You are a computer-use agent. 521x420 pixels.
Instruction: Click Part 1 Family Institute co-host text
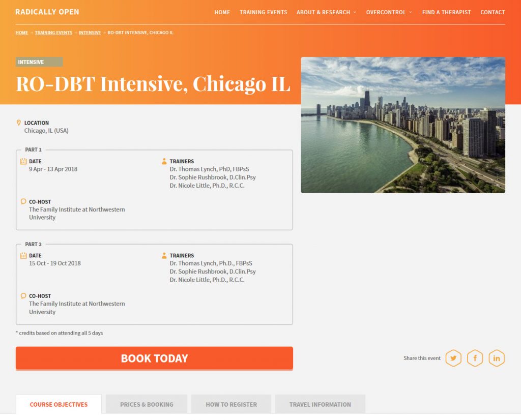tap(77, 214)
